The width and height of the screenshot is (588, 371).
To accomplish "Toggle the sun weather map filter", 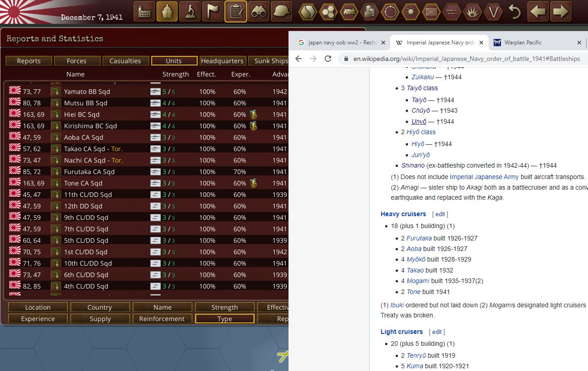I will [x=411, y=11].
